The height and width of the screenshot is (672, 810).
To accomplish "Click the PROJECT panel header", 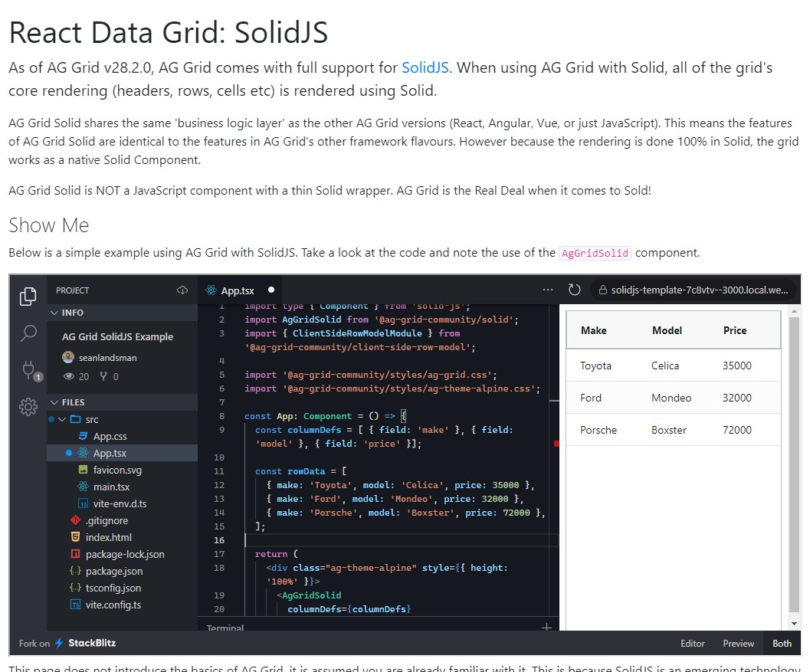I will point(72,290).
